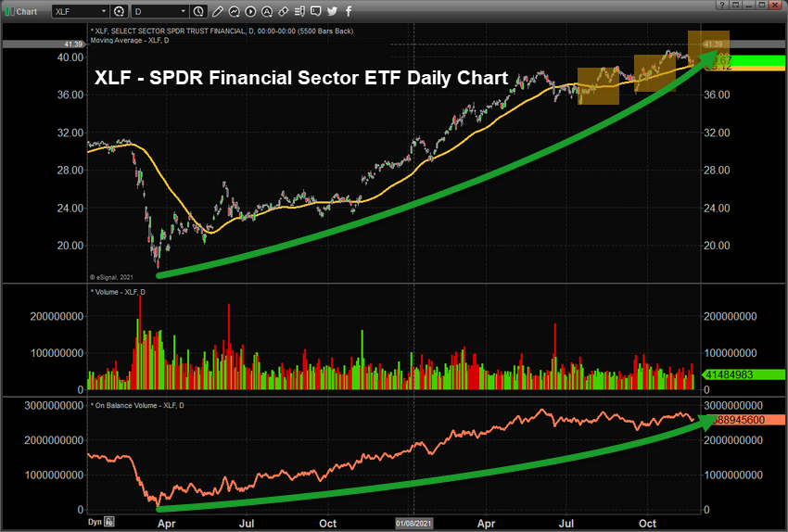
Task: Share chart via Twitter icon
Action: (332, 11)
